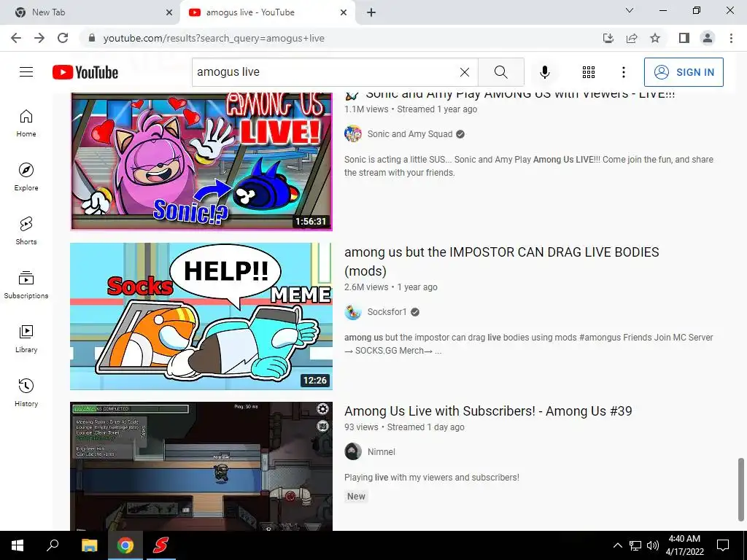Click the red S app taskbar icon
This screenshot has width=747, height=560.
tap(160, 545)
